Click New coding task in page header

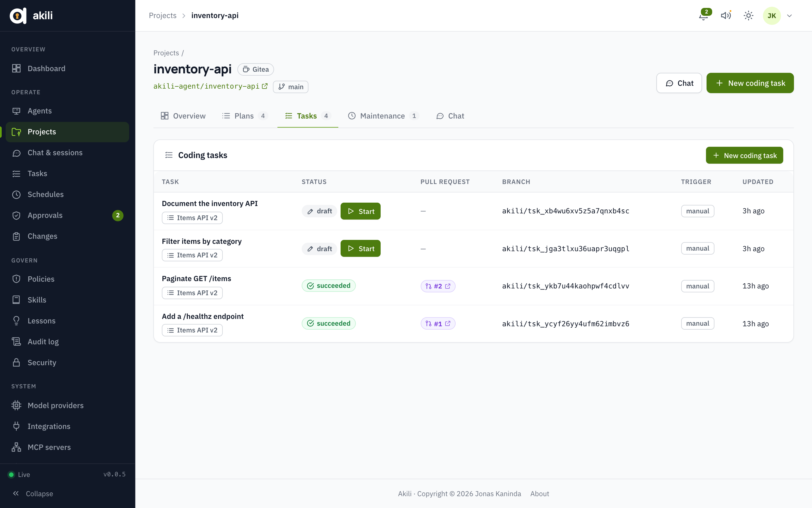click(x=750, y=83)
